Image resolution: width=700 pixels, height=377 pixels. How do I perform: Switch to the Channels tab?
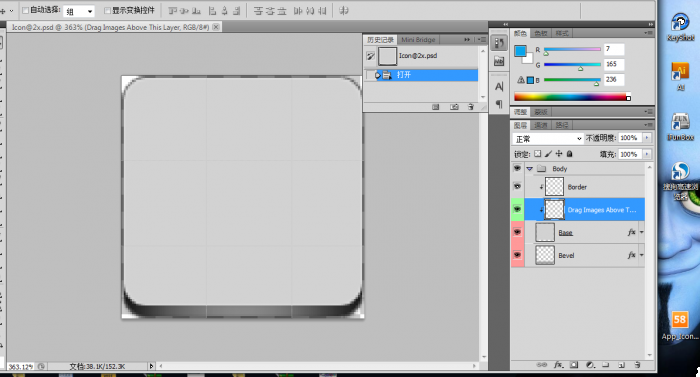click(541, 125)
